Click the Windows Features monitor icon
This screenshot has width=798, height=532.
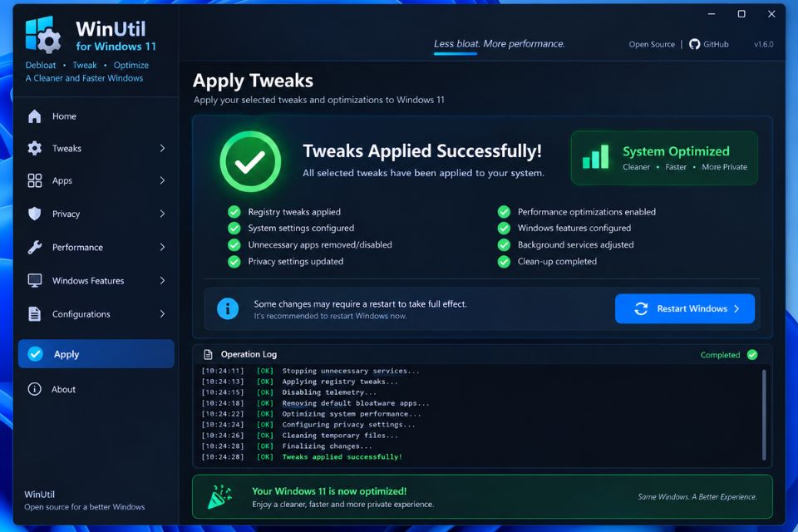point(35,280)
